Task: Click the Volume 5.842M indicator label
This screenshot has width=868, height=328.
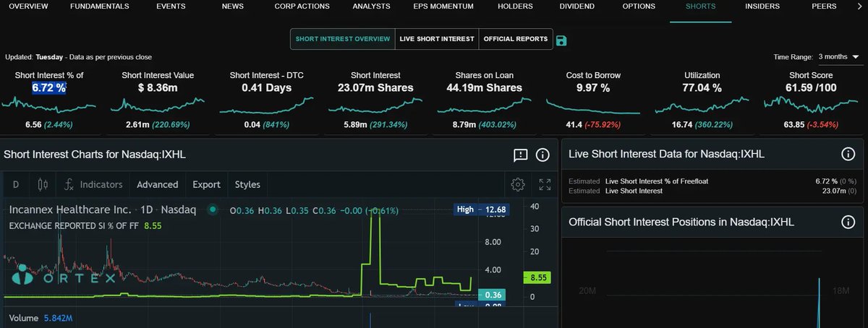Action: (39, 318)
